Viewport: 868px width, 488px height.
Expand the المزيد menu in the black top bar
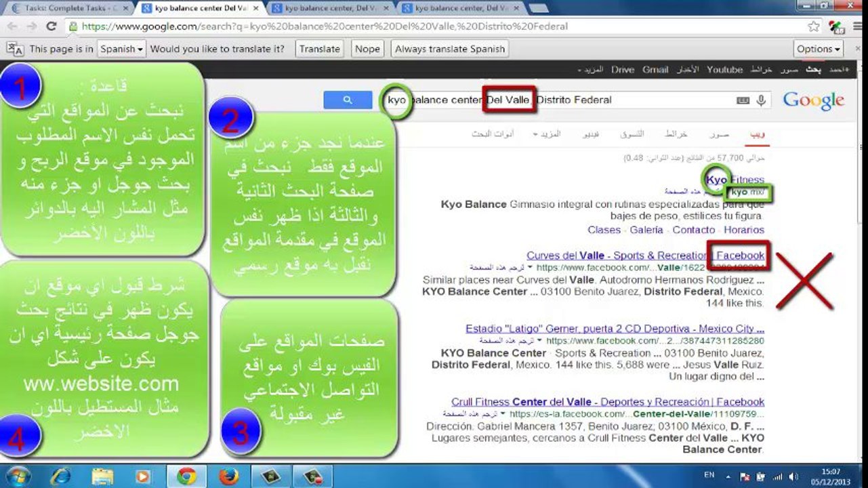(590, 70)
